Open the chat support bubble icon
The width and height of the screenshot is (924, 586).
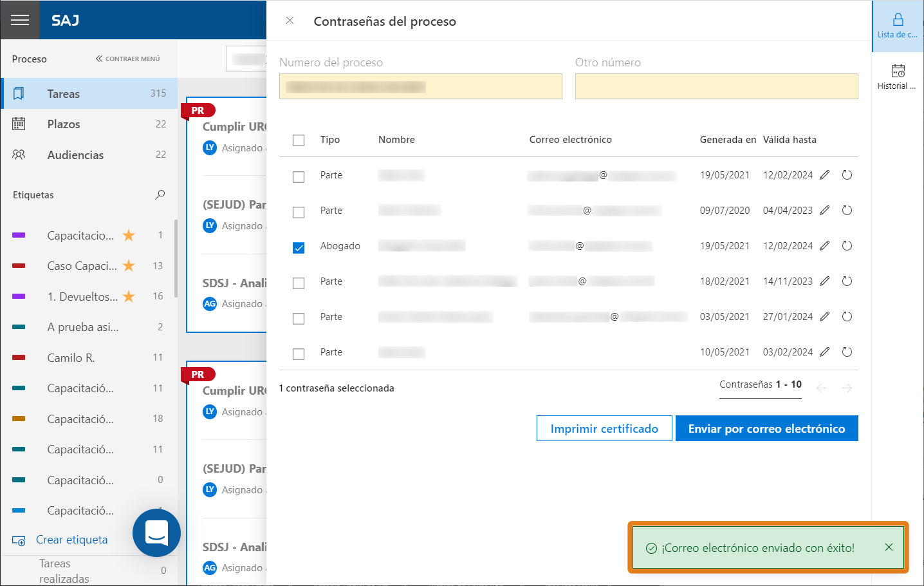pos(156,533)
